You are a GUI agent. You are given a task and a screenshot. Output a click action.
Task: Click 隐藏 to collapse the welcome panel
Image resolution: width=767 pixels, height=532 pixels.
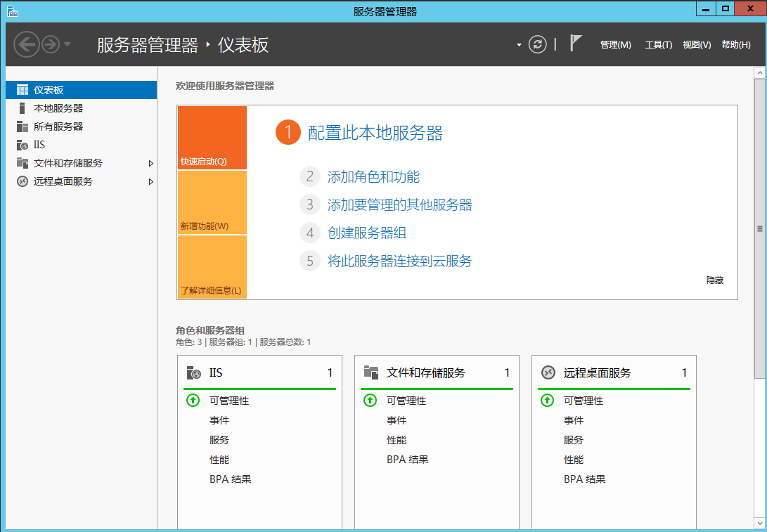[x=714, y=280]
